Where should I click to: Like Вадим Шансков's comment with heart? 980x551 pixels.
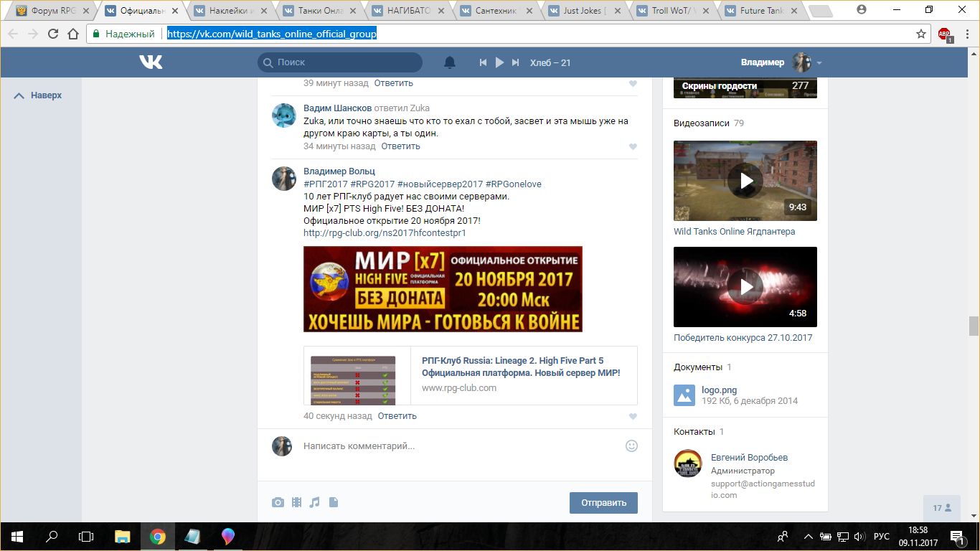click(x=633, y=146)
